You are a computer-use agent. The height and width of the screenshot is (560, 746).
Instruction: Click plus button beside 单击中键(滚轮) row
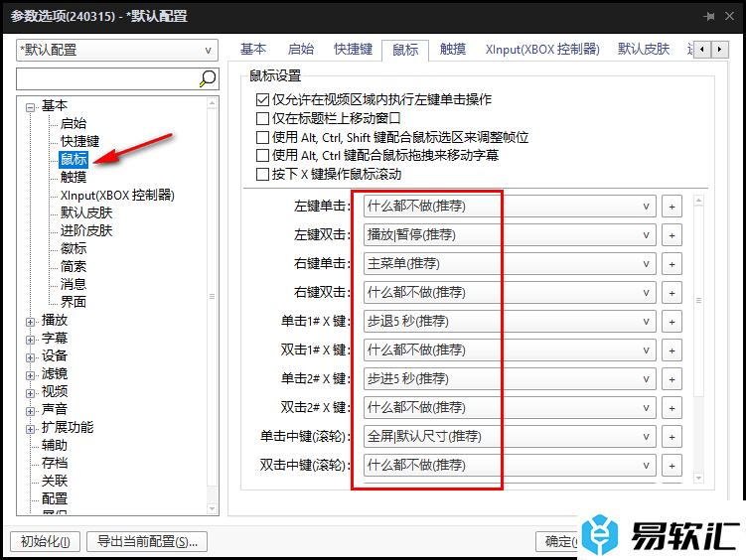click(x=672, y=437)
